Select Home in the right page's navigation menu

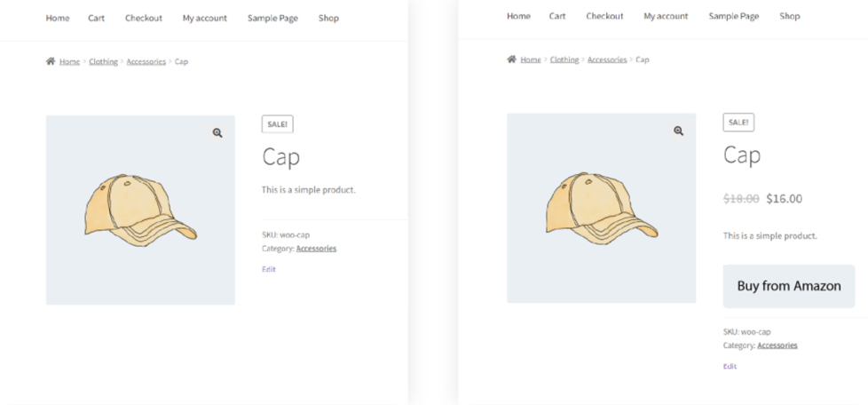tap(518, 16)
